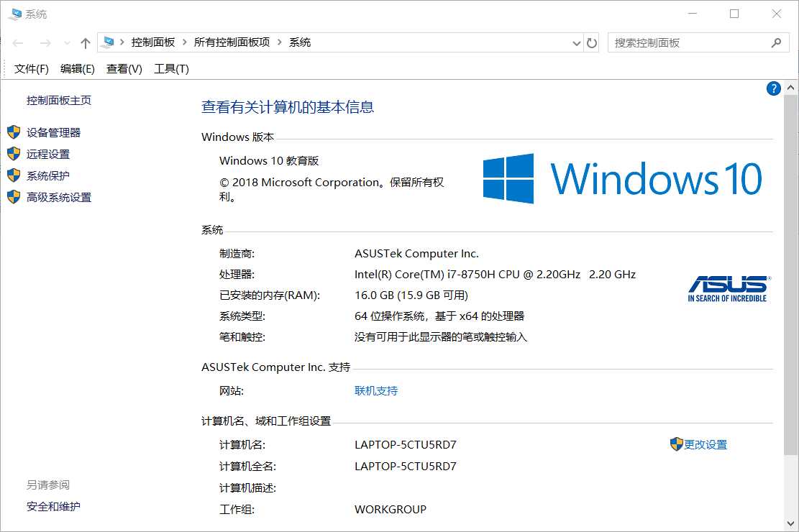
Task: Click WORKGROUP 工作组 value
Action: point(391,510)
